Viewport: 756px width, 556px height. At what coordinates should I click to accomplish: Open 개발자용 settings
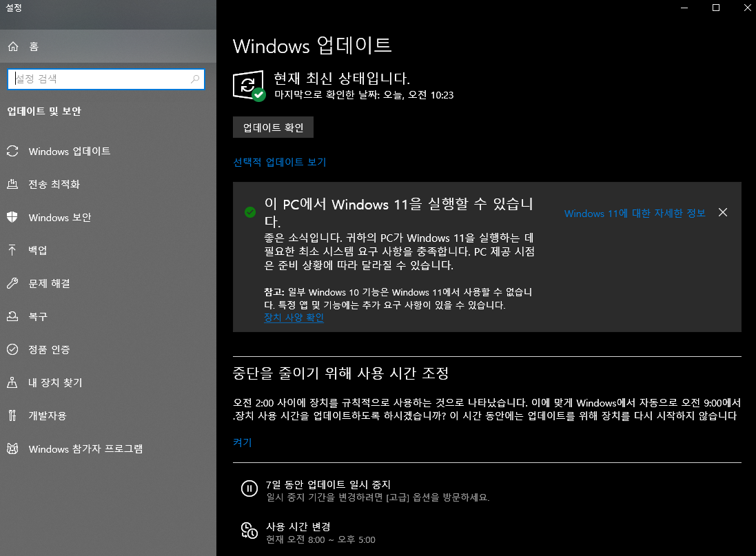[108, 415]
